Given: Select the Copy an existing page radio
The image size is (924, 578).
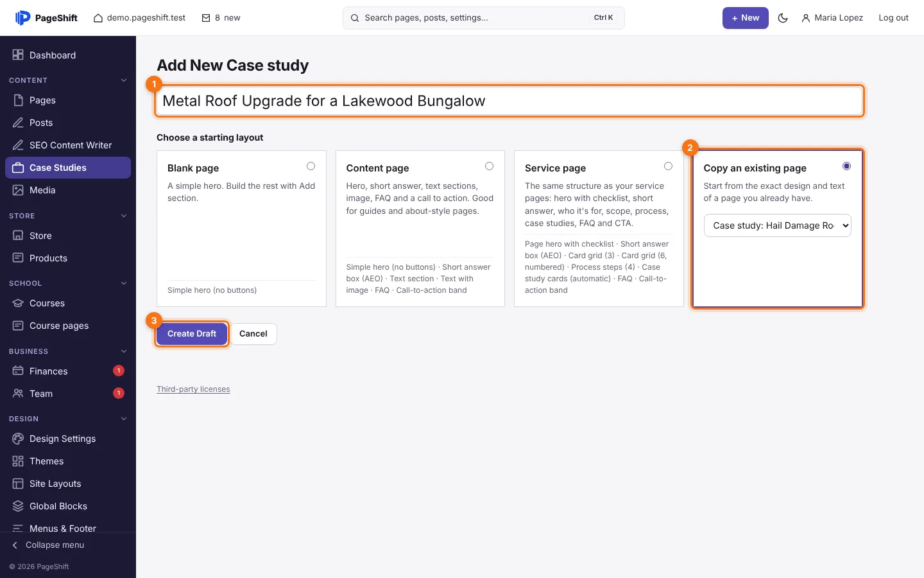Looking at the screenshot, I should coord(846,166).
